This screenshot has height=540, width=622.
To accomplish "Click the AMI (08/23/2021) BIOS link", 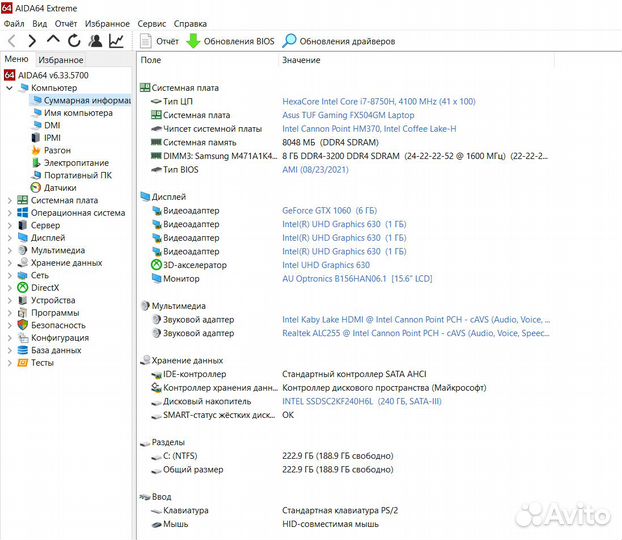I will pyautogui.click(x=315, y=169).
